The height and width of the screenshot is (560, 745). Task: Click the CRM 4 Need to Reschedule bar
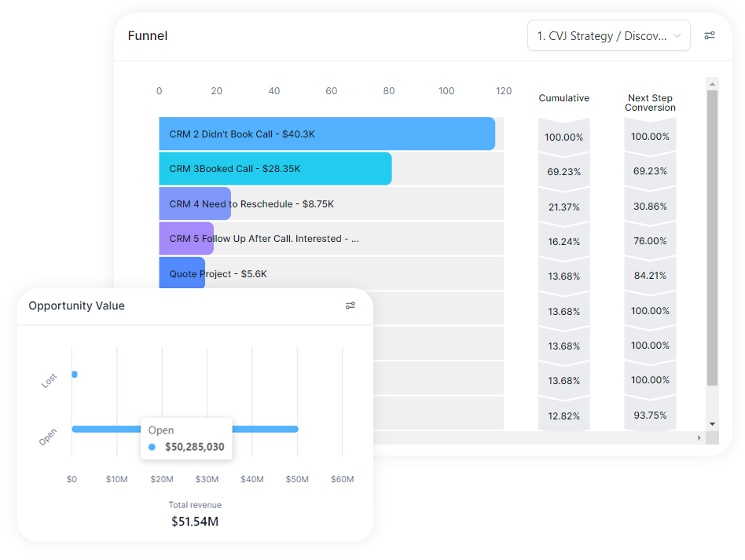(x=194, y=203)
